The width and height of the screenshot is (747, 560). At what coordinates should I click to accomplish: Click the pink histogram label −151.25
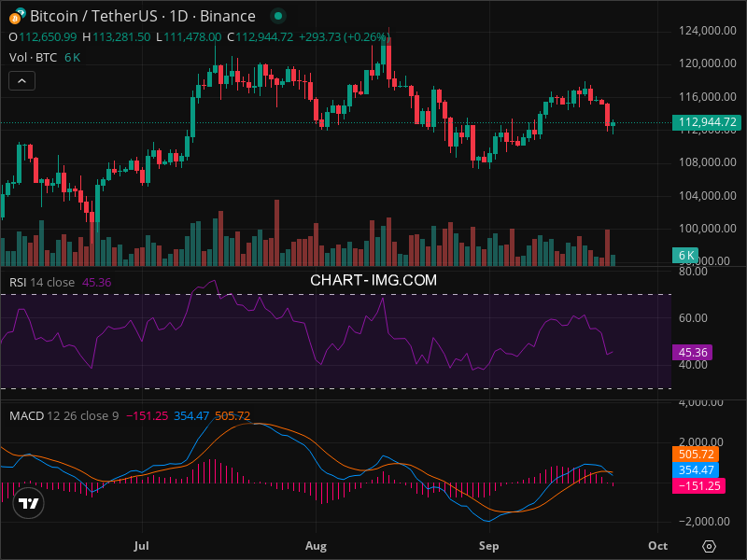click(695, 486)
